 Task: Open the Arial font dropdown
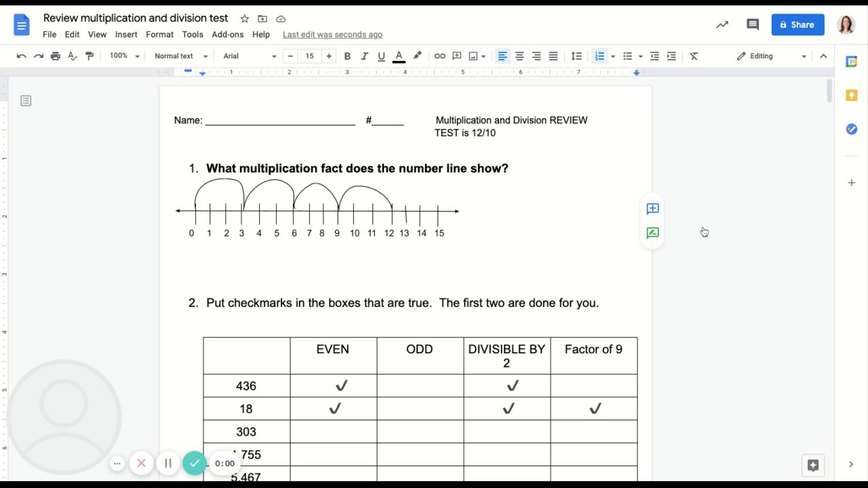(x=250, y=56)
